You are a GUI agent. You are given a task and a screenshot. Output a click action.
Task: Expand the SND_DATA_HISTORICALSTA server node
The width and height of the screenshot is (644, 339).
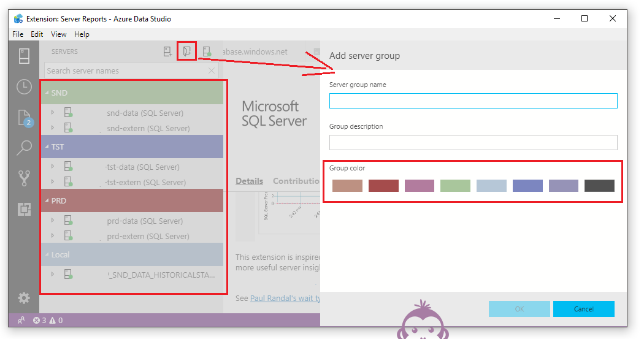(x=53, y=274)
